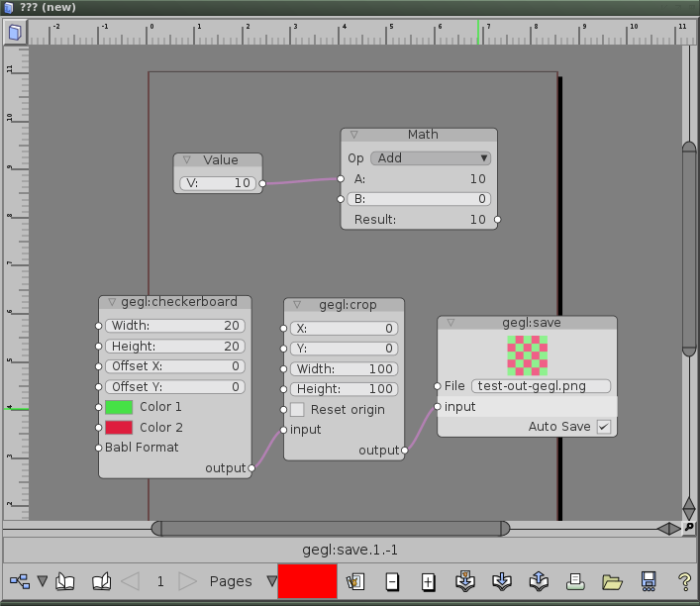The height and width of the screenshot is (606, 700).
Task: Toggle the Auto Save checkbox
Action: [602, 427]
